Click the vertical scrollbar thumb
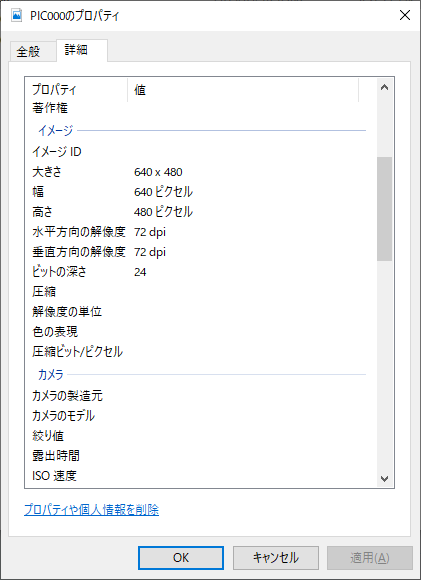The height and width of the screenshot is (580, 421). pyautogui.click(x=384, y=209)
